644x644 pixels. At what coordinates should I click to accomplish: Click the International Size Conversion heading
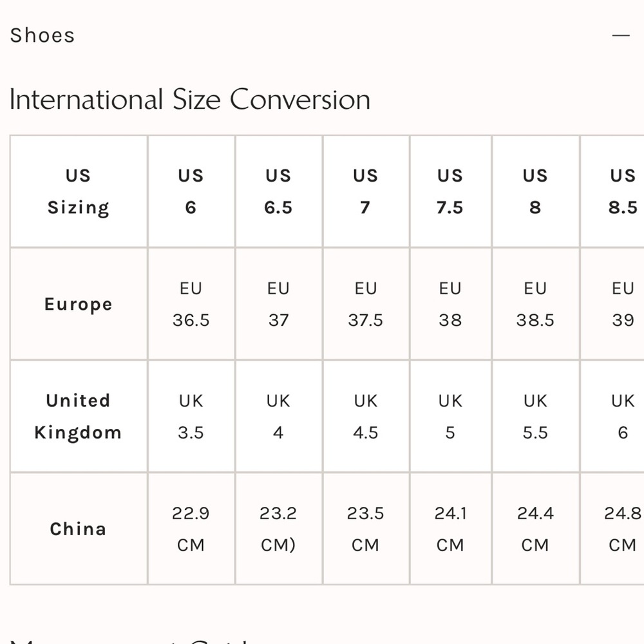(x=190, y=100)
